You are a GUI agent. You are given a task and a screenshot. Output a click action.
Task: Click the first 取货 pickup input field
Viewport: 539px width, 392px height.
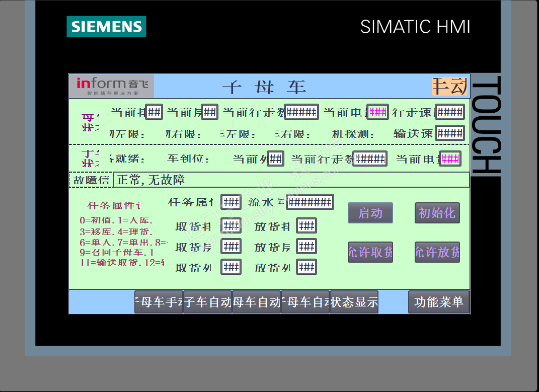[231, 226]
